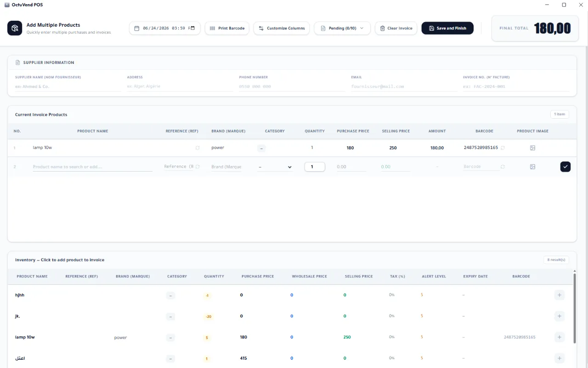Open the category dropdown in the new row

tap(275, 167)
